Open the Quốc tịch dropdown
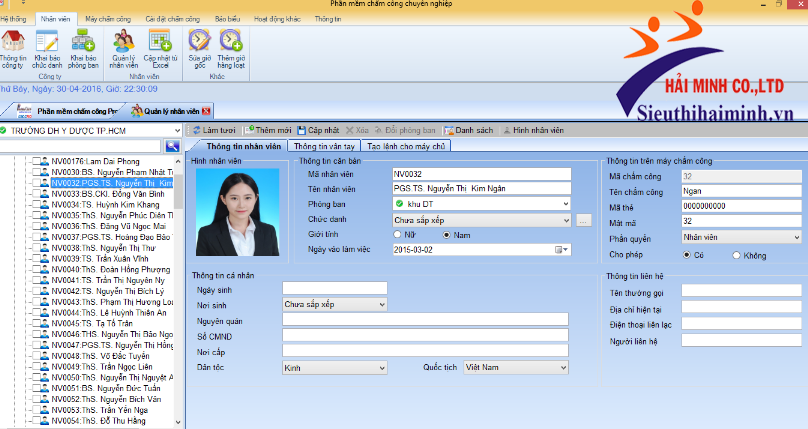Screen dimensions: 808x429 point(563,367)
